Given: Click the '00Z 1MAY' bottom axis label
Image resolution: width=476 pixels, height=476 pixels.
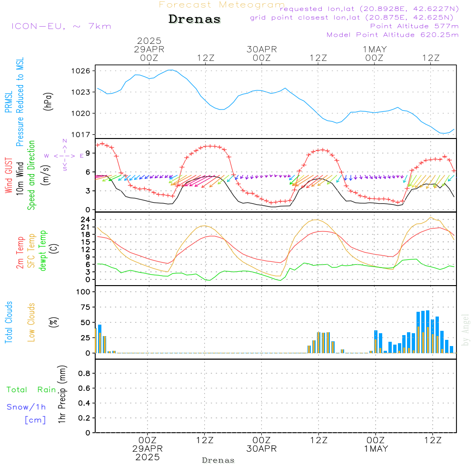Looking at the screenshot, I should coord(376,445).
